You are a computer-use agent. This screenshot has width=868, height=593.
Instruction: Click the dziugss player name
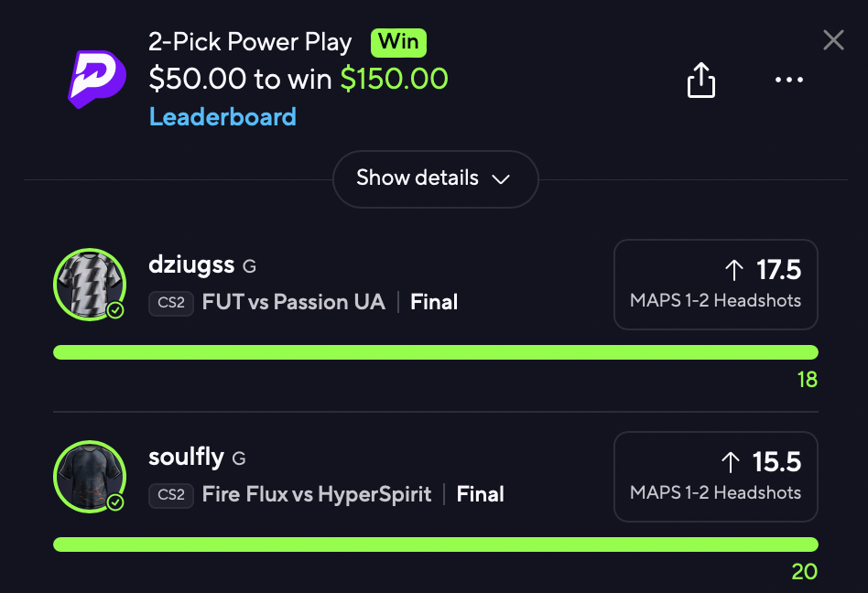click(x=190, y=265)
